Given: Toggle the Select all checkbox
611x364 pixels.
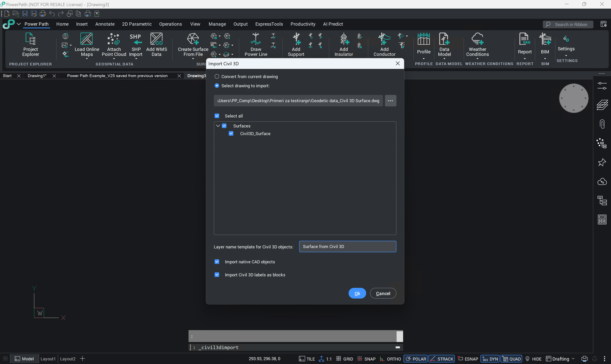Looking at the screenshot, I should click(217, 116).
